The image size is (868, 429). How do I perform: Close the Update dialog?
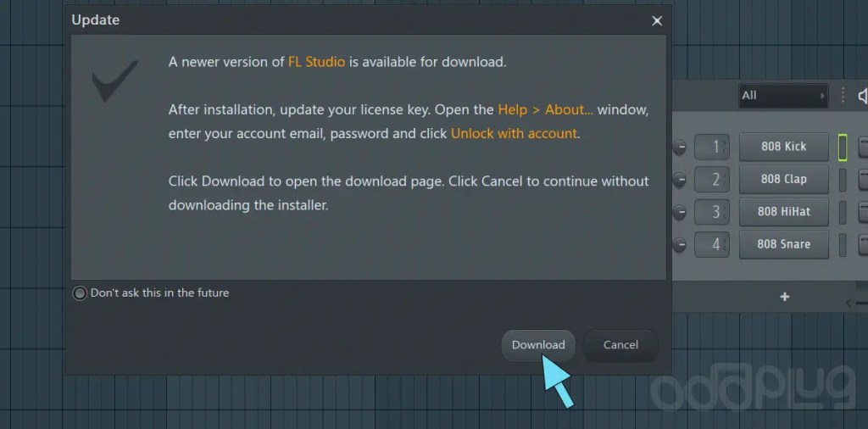(x=657, y=21)
